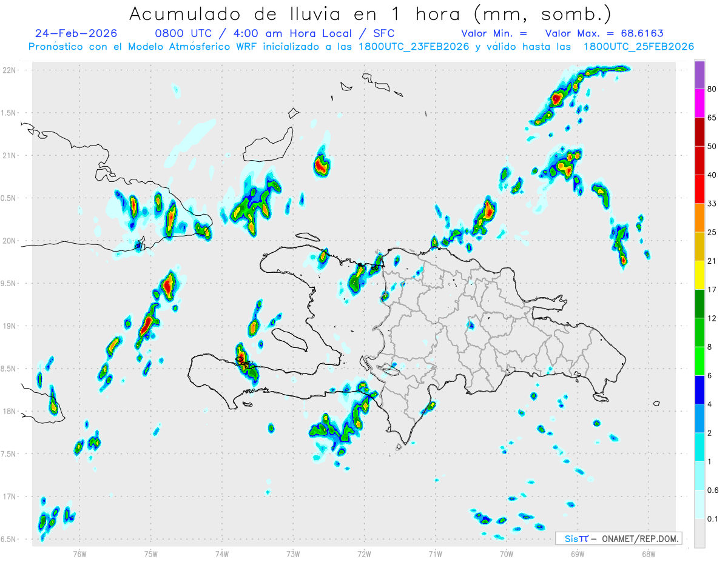Click the "74W" longitude label
The width and height of the screenshot is (728, 562).
click(222, 553)
